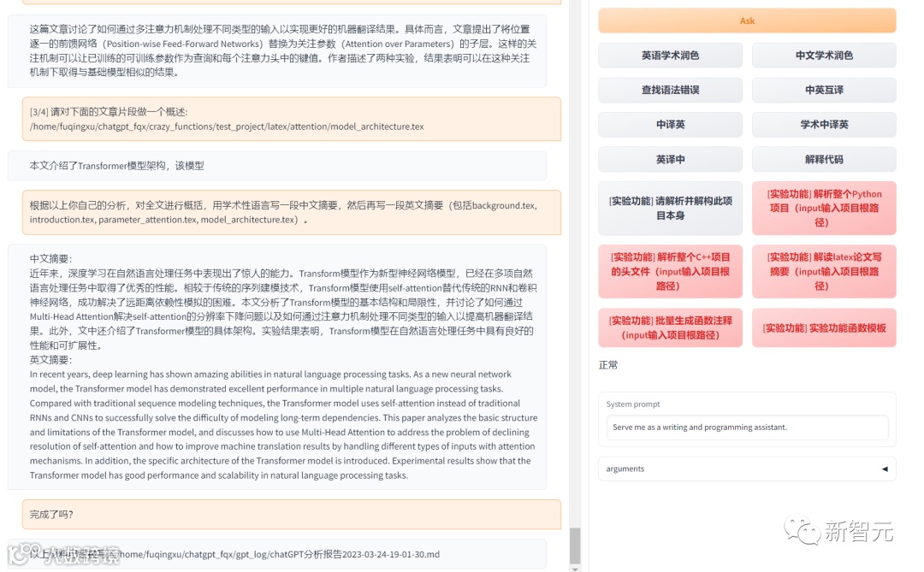Viewport: 924px width, 572px height.
Task: Click the 英文摘要 heading in response
Action: pos(50,360)
